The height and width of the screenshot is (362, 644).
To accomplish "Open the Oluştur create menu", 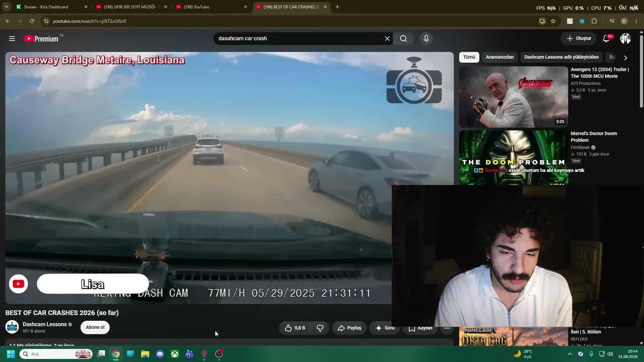I will tap(579, 39).
